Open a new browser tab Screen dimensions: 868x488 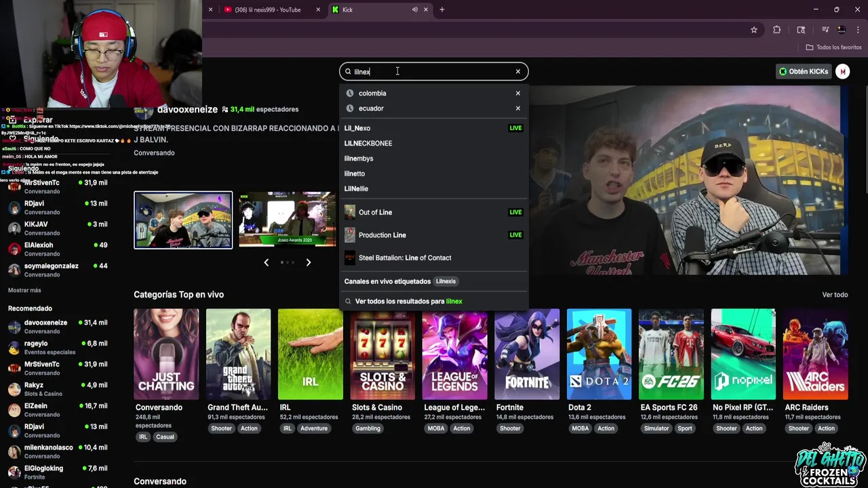[x=442, y=9]
